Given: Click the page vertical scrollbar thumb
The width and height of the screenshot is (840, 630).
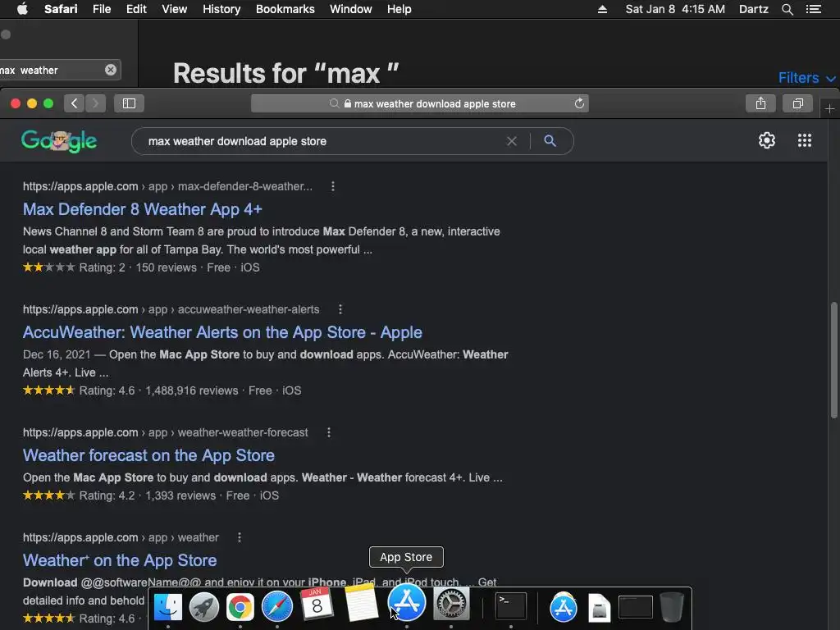Looking at the screenshot, I should pos(833,360).
